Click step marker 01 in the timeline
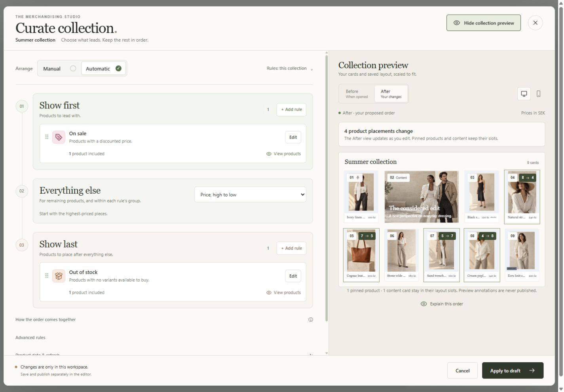This screenshot has height=392, width=564. (22, 106)
